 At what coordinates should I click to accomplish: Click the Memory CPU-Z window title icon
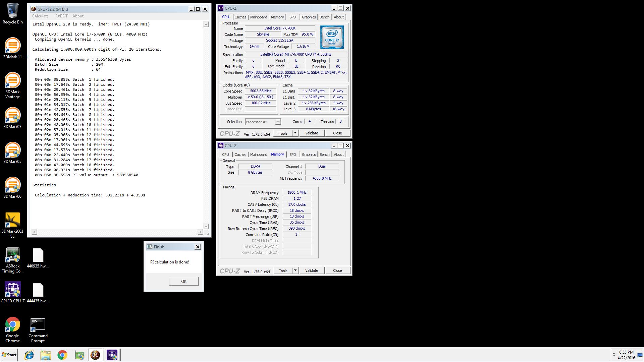click(221, 145)
